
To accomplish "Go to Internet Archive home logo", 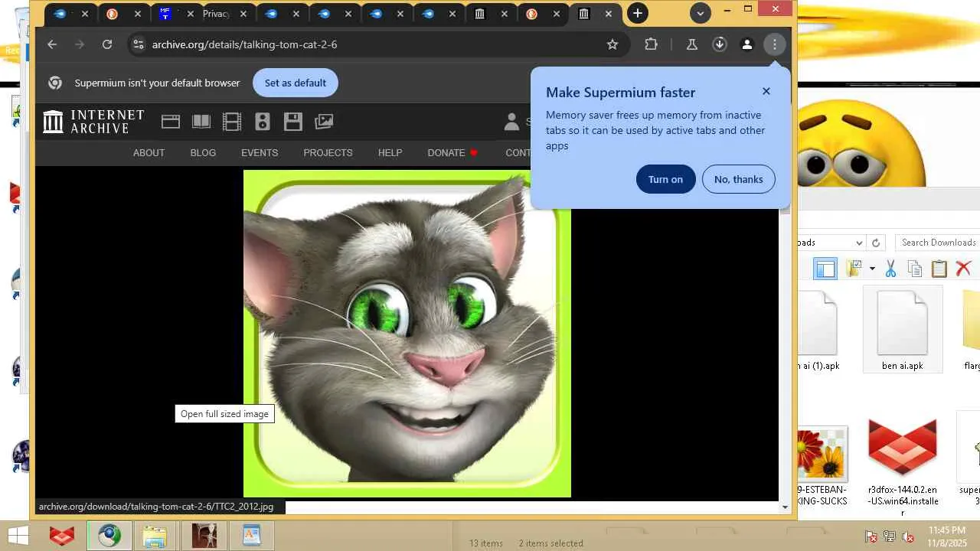I will [x=93, y=121].
